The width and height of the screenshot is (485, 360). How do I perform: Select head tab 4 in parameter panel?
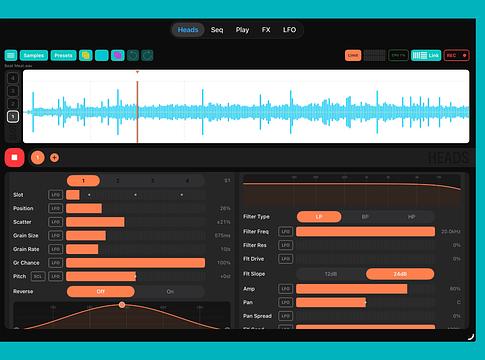[187, 181]
